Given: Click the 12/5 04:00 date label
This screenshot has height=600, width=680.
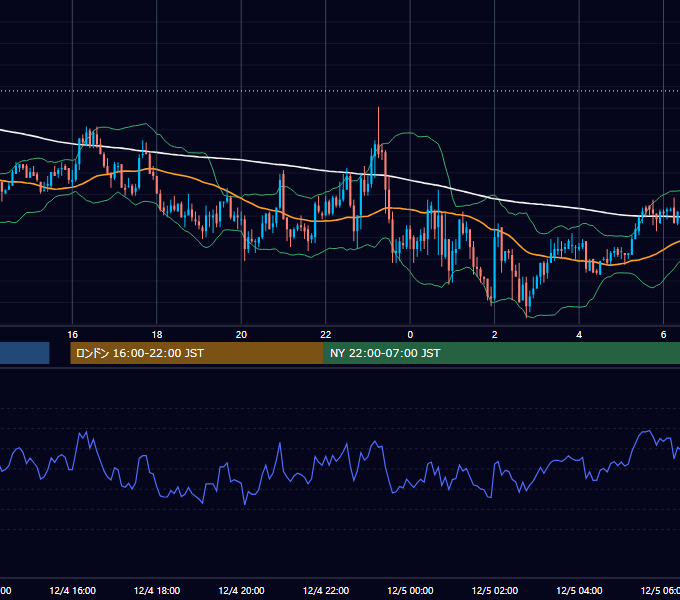Looking at the screenshot, I should pyautogui.click(x=579, y=590).
